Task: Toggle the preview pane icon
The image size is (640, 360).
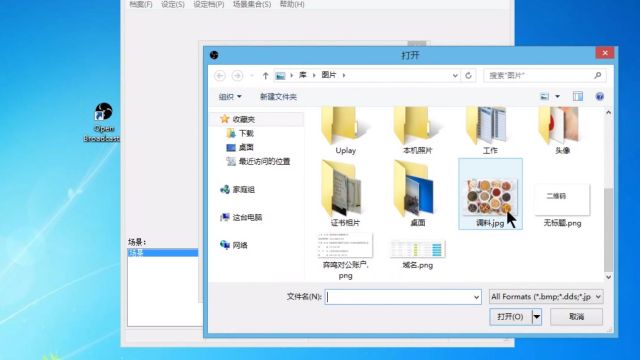Action: tap(578, 97)
